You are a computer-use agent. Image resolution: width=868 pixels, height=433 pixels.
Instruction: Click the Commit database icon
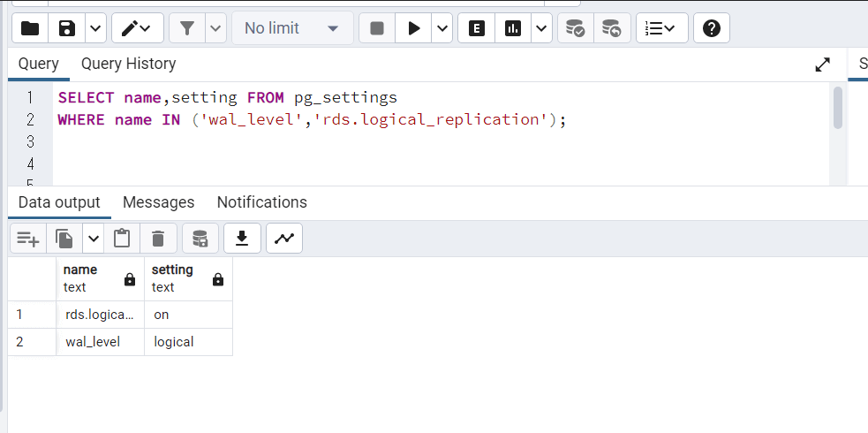click(575, 28)
